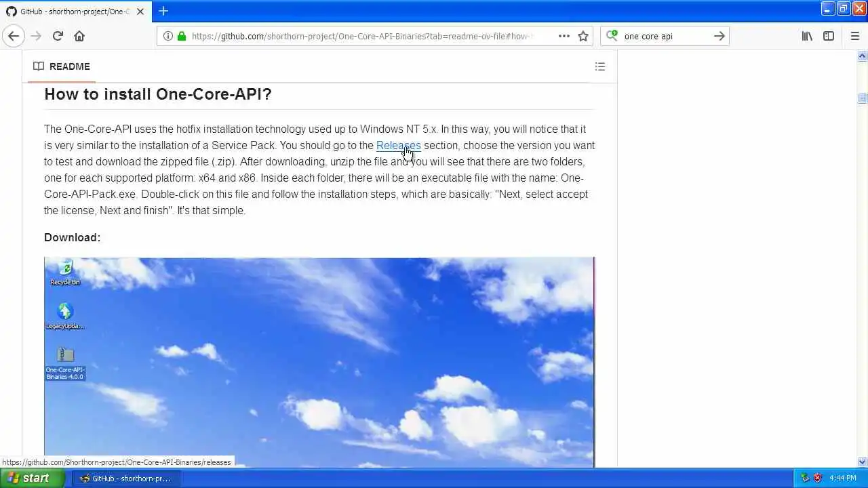
Task: Open a new browser tab
Action: 163,11
